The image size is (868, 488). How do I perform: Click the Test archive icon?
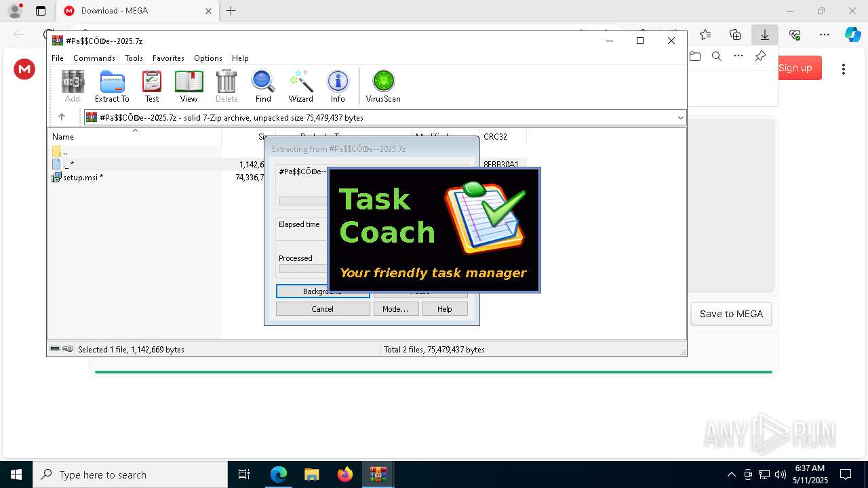(152, 86)
